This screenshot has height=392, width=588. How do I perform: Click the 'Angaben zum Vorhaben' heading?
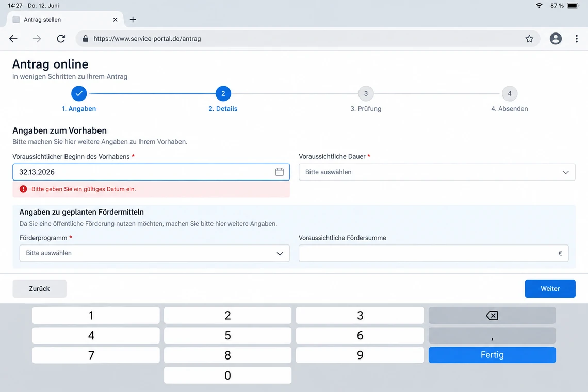coord(60,130)
